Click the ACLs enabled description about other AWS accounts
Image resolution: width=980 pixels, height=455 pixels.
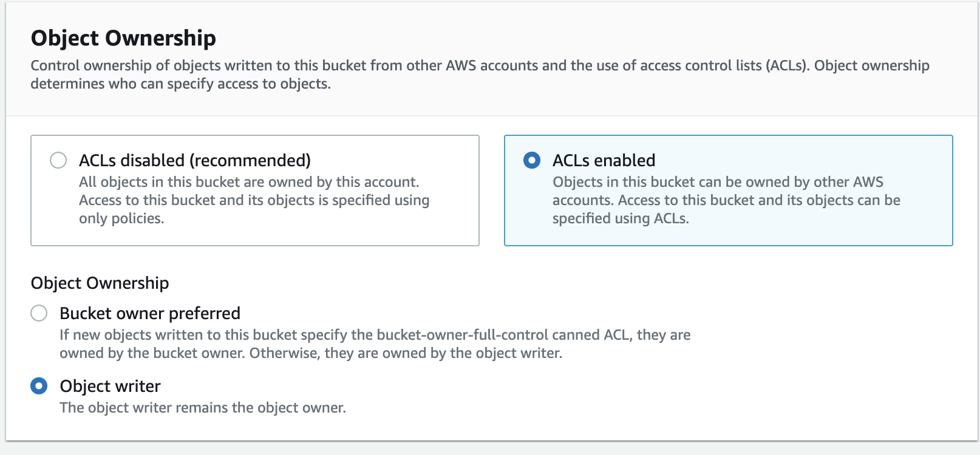(x=726, y=200)
